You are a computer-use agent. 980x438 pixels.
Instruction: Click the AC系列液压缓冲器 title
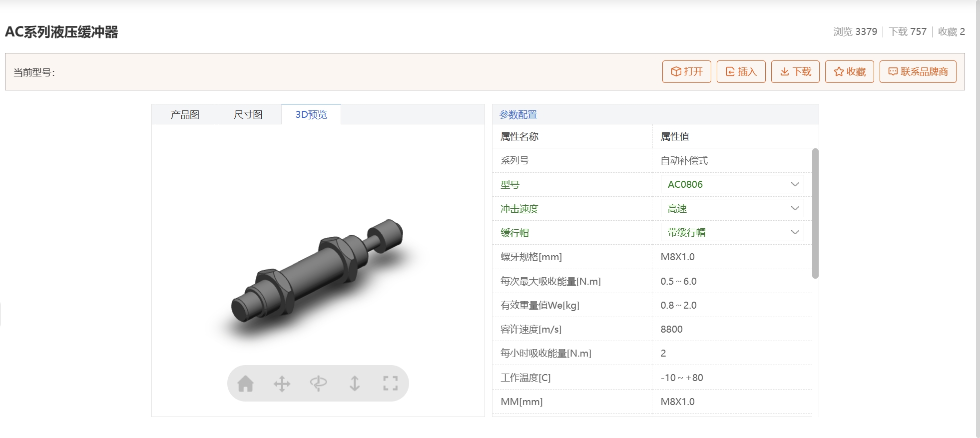point(61,32)
